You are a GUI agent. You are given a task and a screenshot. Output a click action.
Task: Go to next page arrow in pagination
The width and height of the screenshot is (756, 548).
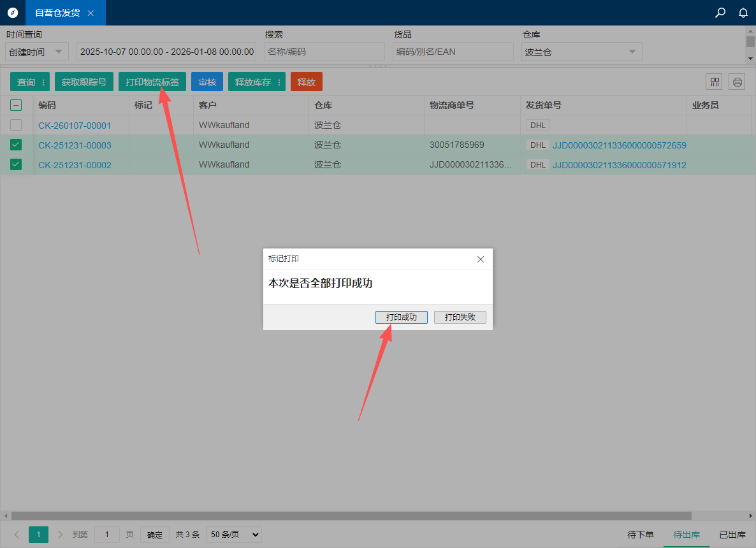point(61,535)
